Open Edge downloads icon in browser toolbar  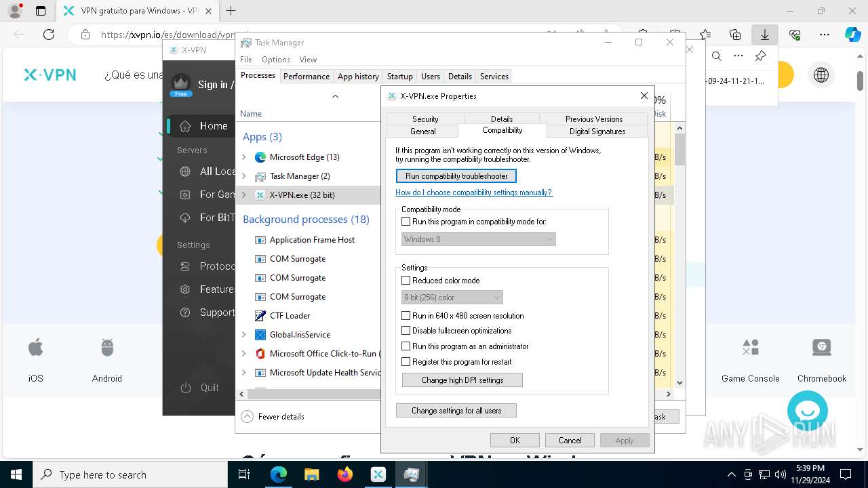coord(764,35)
